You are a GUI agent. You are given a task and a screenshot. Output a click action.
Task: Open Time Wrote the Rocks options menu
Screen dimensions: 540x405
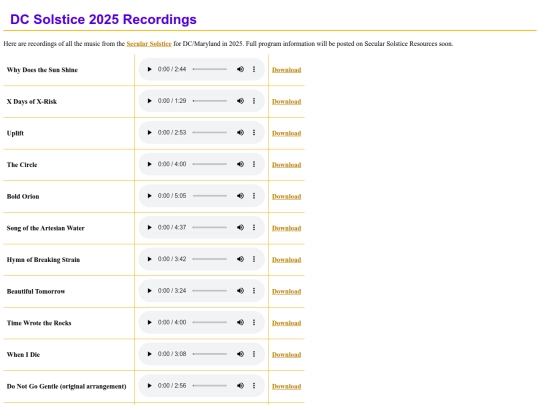254,322
